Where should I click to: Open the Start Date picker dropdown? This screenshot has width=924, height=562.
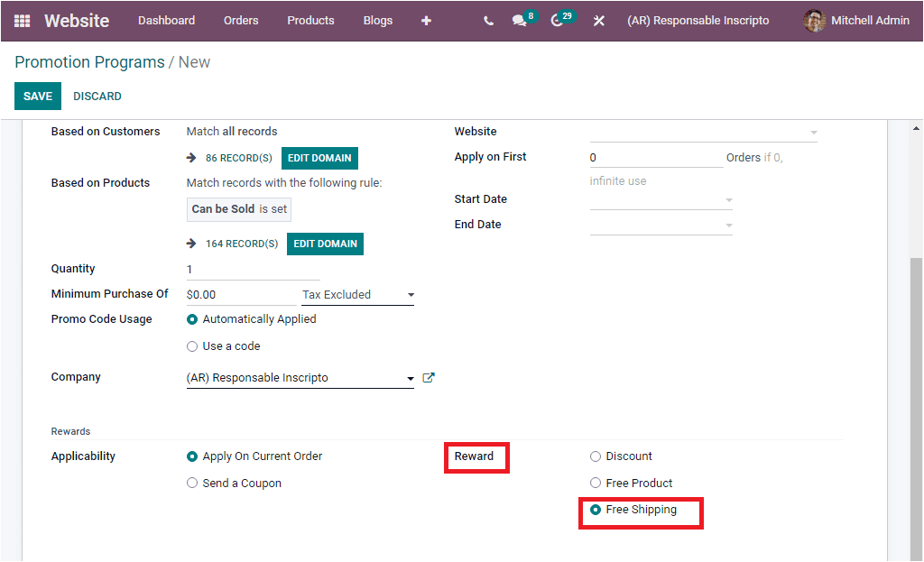[x=729, y=198]
